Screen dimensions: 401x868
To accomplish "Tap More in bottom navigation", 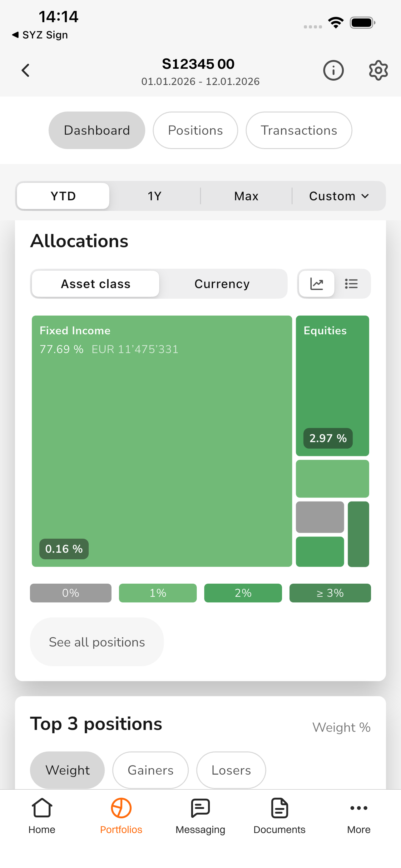I will tap(359, 816).
